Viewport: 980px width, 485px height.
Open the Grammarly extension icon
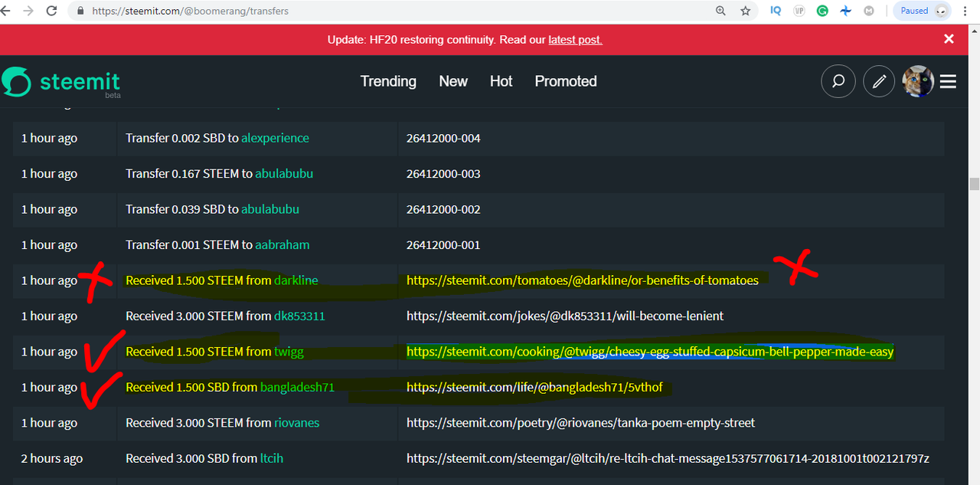pos(822,11)
